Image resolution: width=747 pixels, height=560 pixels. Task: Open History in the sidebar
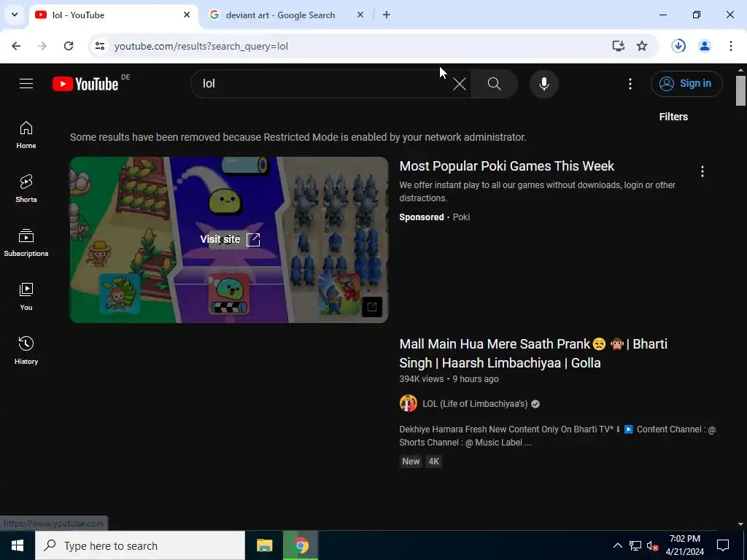(x=26, y=350)
